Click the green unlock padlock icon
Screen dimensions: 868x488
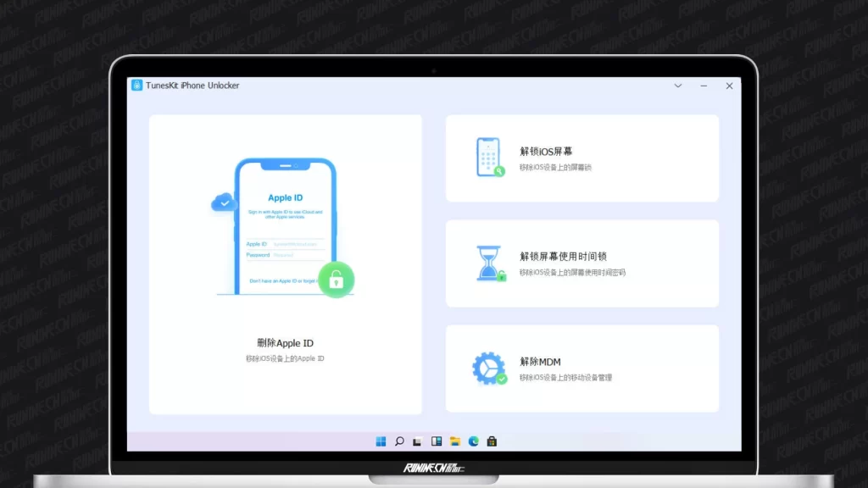coord(336,280)
